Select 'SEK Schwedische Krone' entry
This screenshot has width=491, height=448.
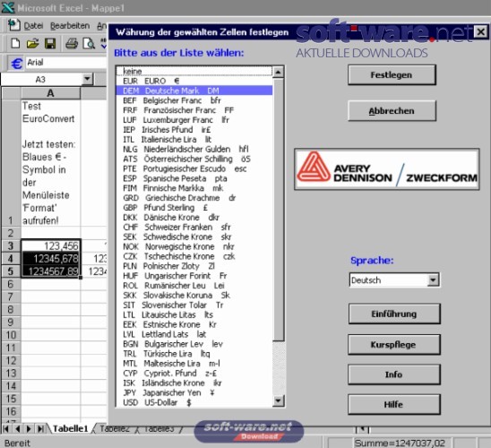tap(194, 237)
